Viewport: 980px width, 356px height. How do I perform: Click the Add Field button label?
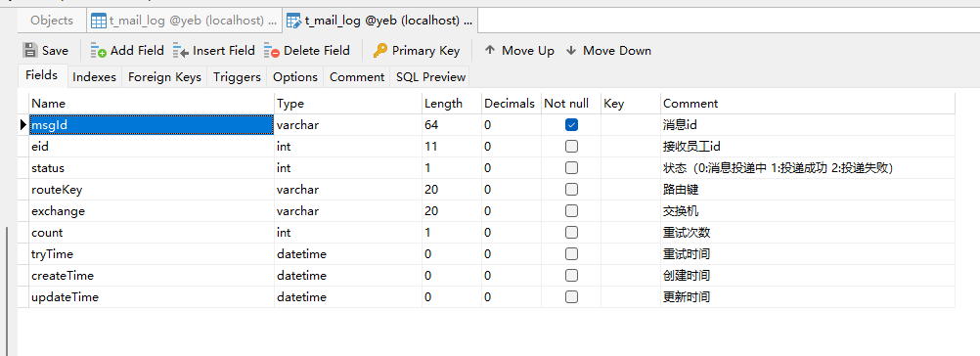tap(137, 51)
